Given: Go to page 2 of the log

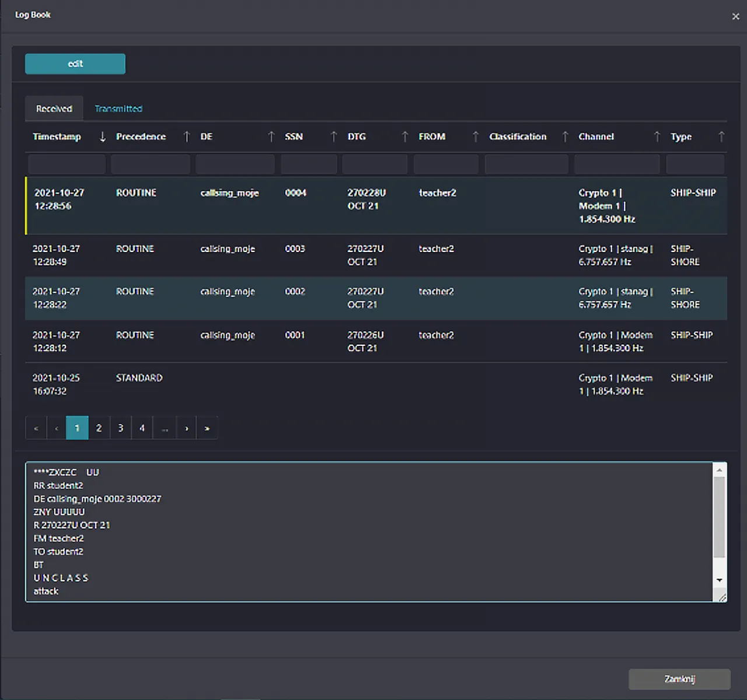Looking at the screenshot, I should click(99, 428).
